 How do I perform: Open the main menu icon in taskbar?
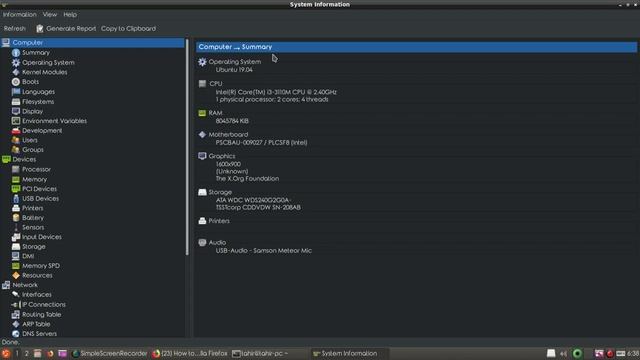point(6,353)
